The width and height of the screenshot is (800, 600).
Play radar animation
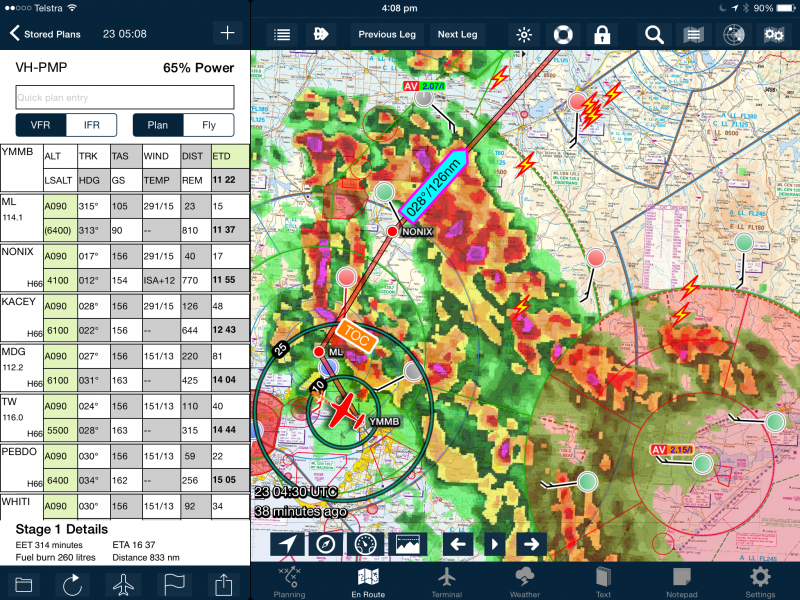pos(494,544)
